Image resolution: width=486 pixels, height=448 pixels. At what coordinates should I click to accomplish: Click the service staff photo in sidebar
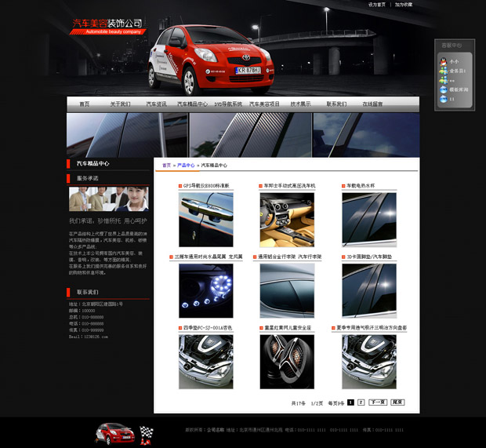(108, 199)
